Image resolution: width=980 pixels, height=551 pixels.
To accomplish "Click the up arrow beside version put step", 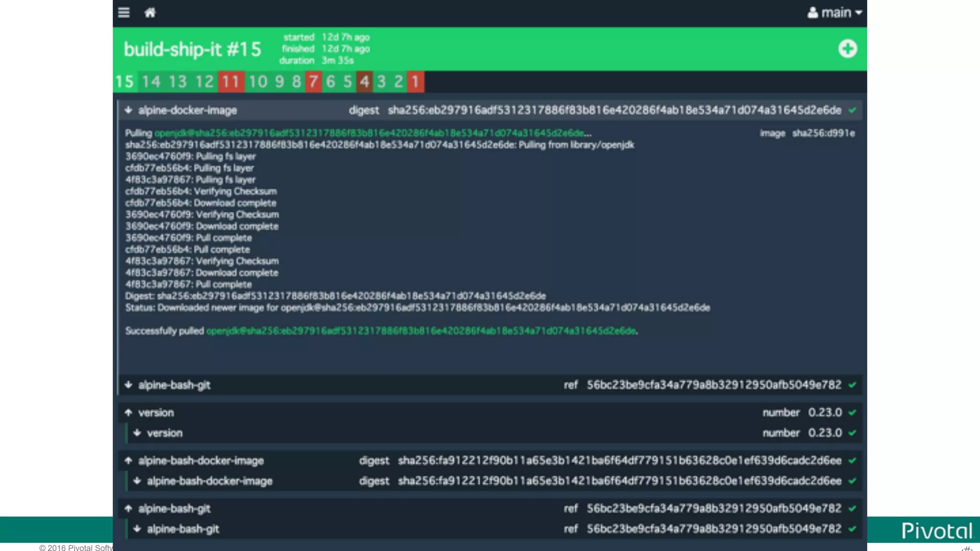I will tap(128, 412).
